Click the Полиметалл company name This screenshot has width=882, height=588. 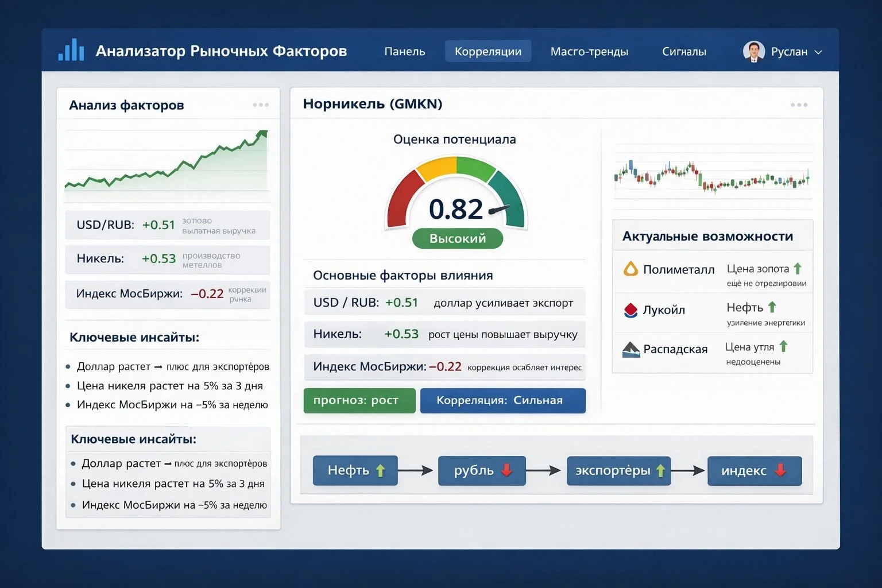pyautogui.click(x=679, y=269)
